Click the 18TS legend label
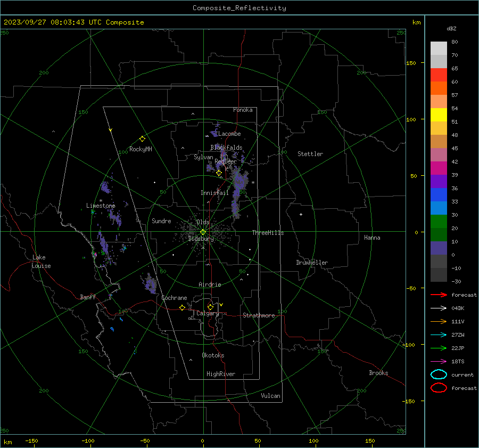 pyautogui.click(x=458, y=362)
